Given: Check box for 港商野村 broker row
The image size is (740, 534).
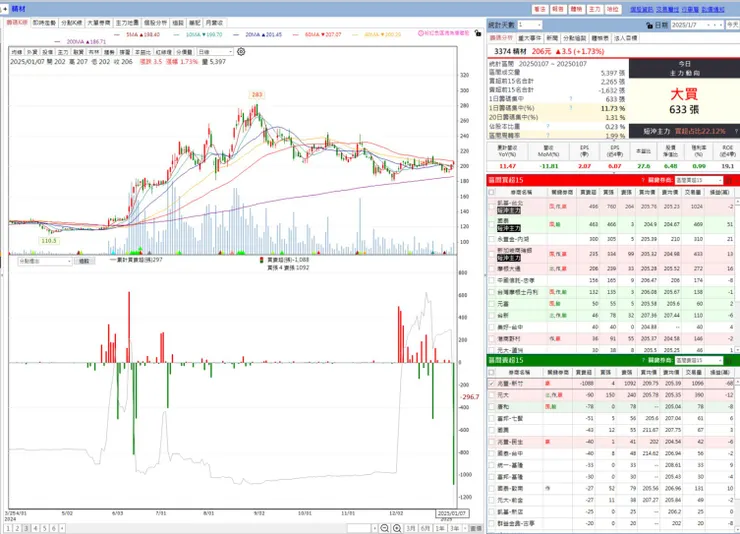Looking at the screenshot, I should pyautogui.click(x=491, y=339).
